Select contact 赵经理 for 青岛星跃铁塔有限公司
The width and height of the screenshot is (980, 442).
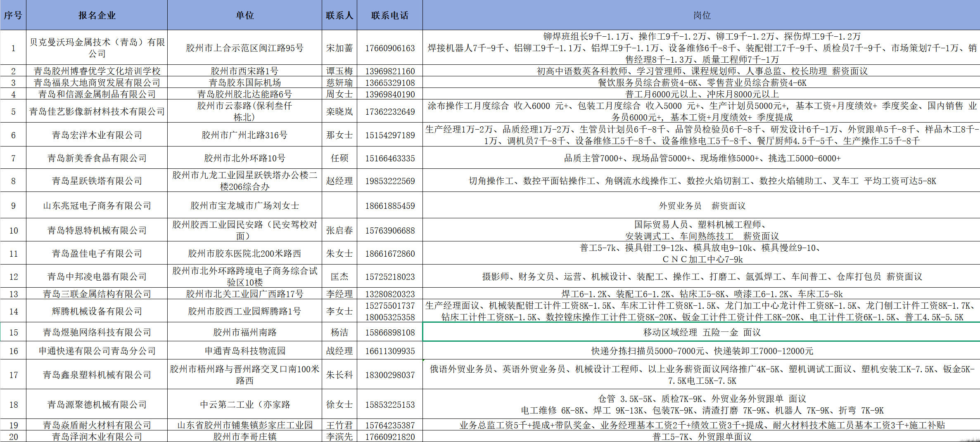click(339, 181)
